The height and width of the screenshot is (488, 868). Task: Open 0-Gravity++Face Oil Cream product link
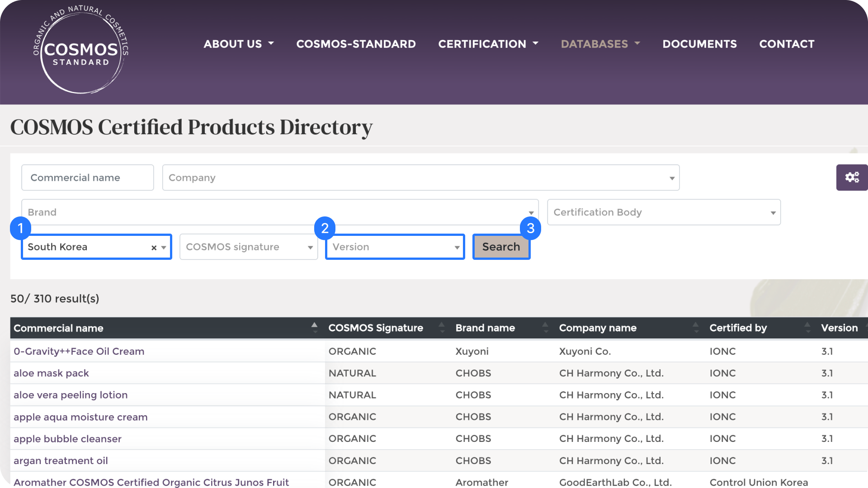pos(79,352)
